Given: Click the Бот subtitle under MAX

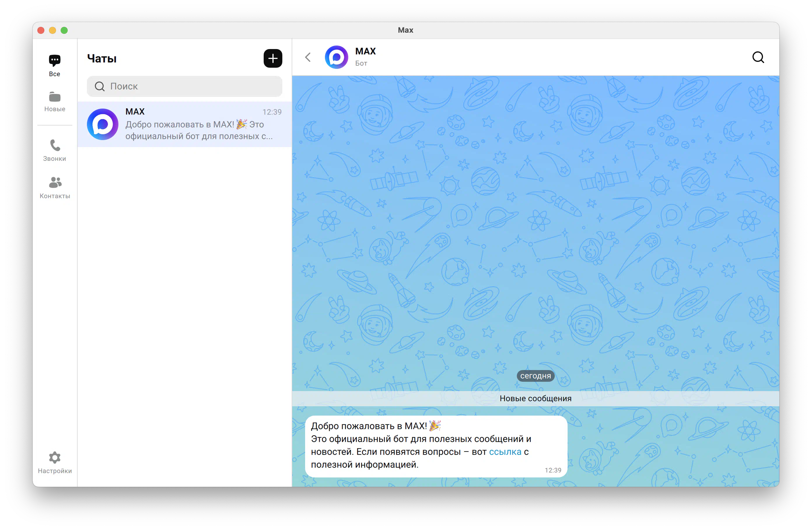Looking at the screenshot, I should 361,64.
